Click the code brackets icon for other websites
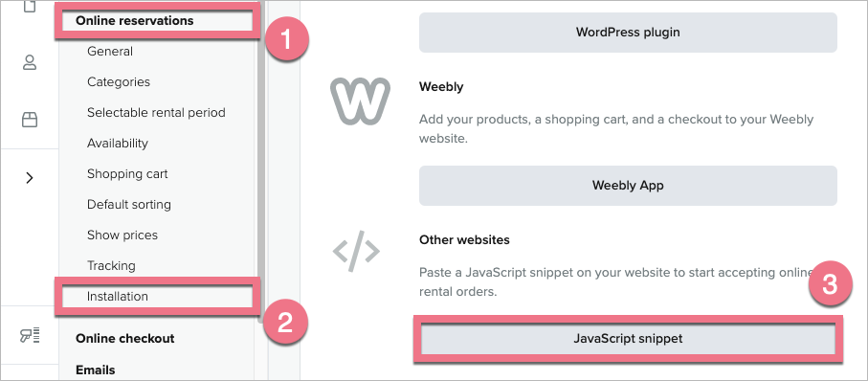The height and width of the screenshot is (381, 868). tap(357, 251)
